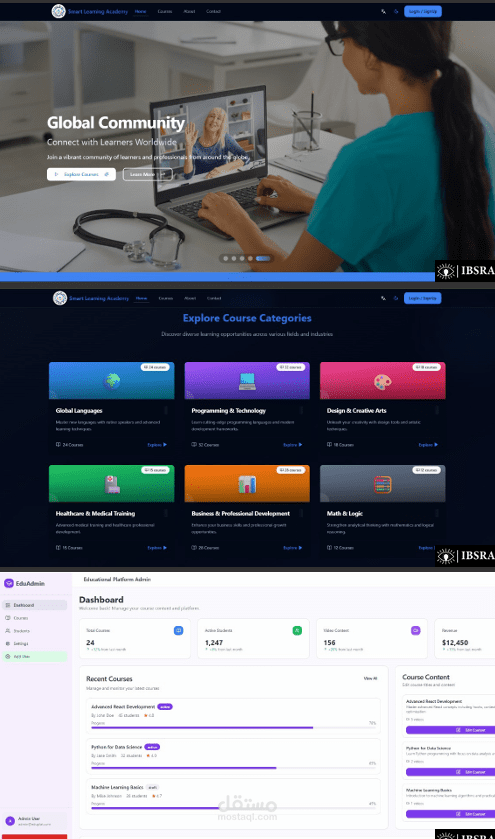Click active badge on Advanced React Development
Screen dimensions: 495x839
click(165, 707)
